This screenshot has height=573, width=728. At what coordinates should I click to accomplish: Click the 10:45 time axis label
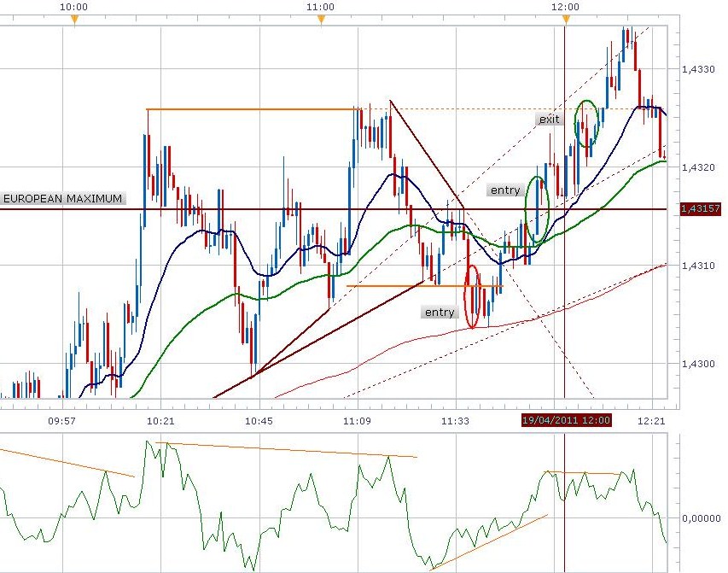pos(259,422)
